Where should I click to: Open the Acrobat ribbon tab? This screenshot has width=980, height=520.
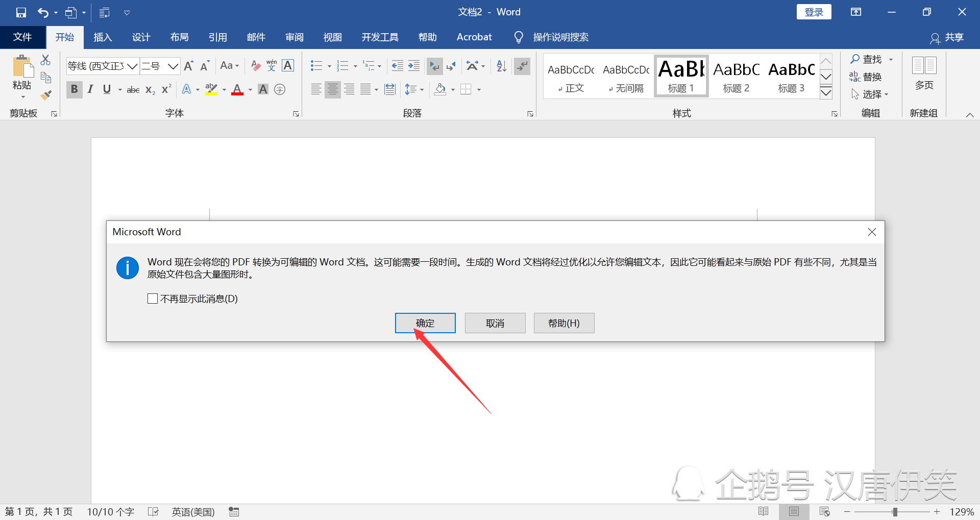click(x=474, y=37)
